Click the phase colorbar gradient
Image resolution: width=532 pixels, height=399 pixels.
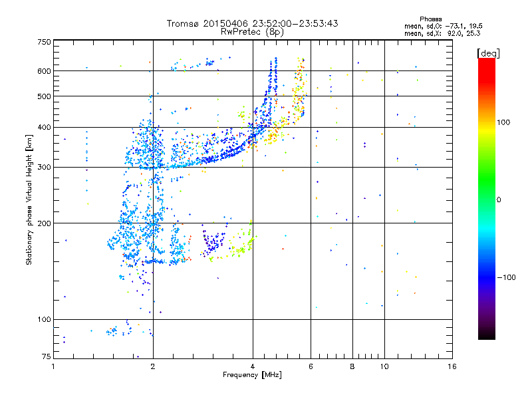487,198
